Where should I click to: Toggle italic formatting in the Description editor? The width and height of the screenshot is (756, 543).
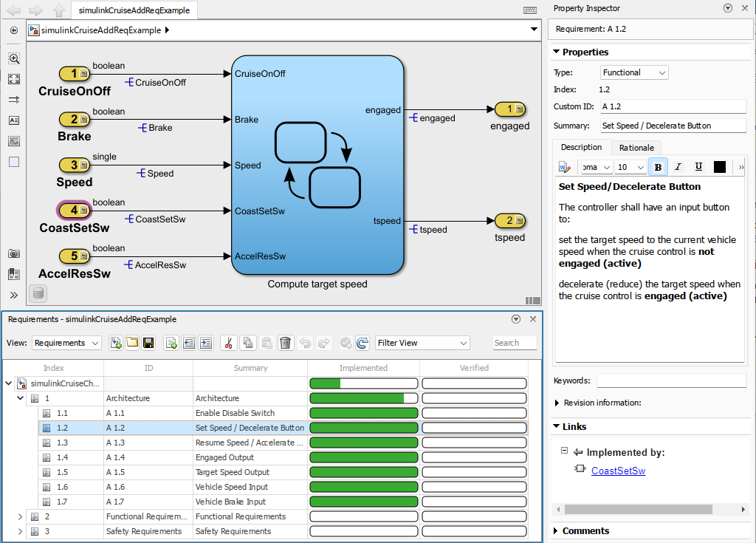coord(677,166)
